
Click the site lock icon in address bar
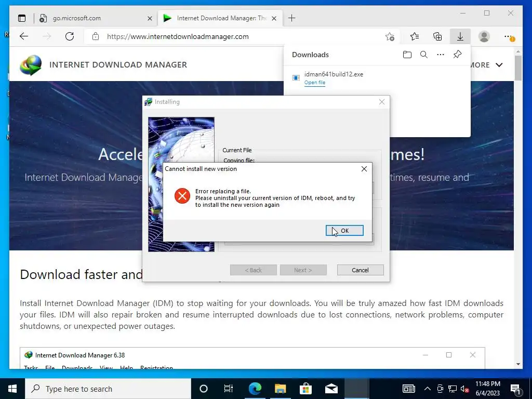(96, 37)
